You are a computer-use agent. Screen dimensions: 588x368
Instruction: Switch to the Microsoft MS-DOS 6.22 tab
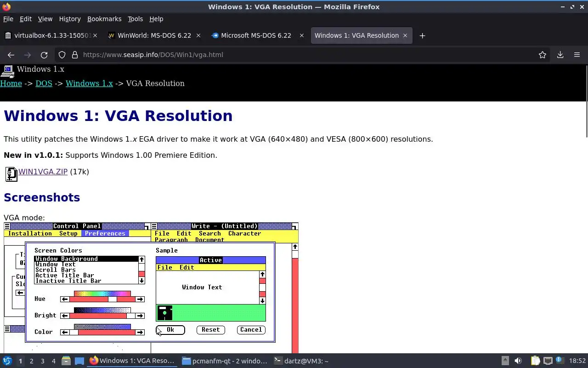pos(257,35)
